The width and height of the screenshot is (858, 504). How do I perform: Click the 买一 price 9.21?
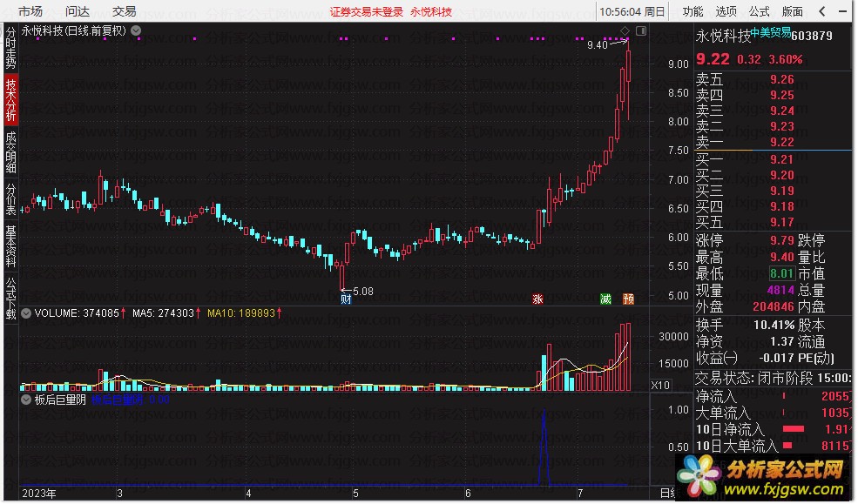click(x=782, y=159)
